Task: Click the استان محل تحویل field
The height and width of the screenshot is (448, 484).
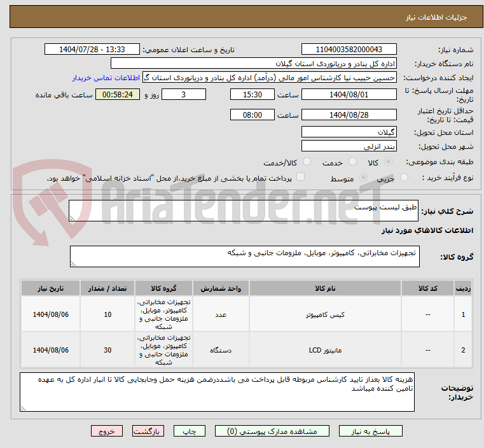Action: click(x=349, y=132)
